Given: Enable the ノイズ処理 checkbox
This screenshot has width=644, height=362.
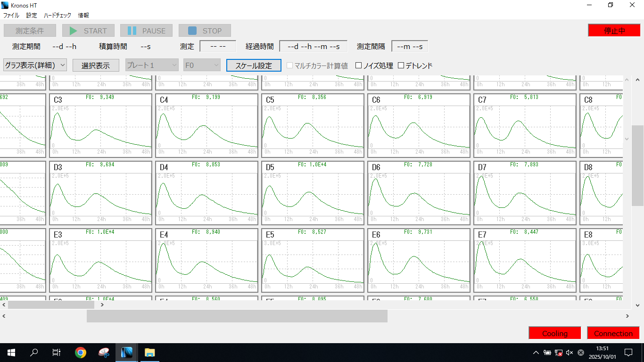Looking at the screenshot, I should pyautogui.click(x=374, y=66).
